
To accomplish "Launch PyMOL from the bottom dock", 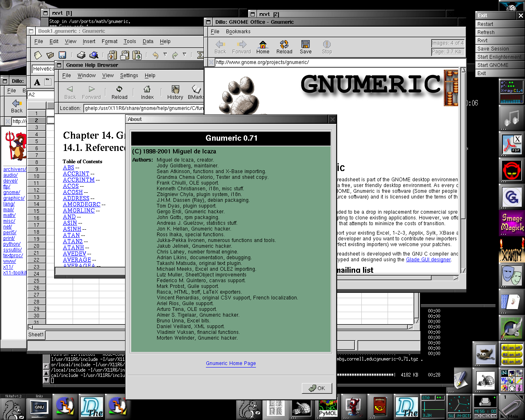I will (328, 408).
